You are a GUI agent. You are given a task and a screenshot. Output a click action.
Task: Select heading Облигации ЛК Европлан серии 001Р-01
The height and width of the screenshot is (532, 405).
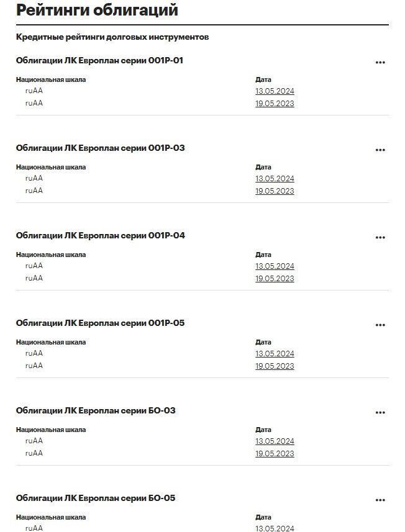[x=99, y=60]
